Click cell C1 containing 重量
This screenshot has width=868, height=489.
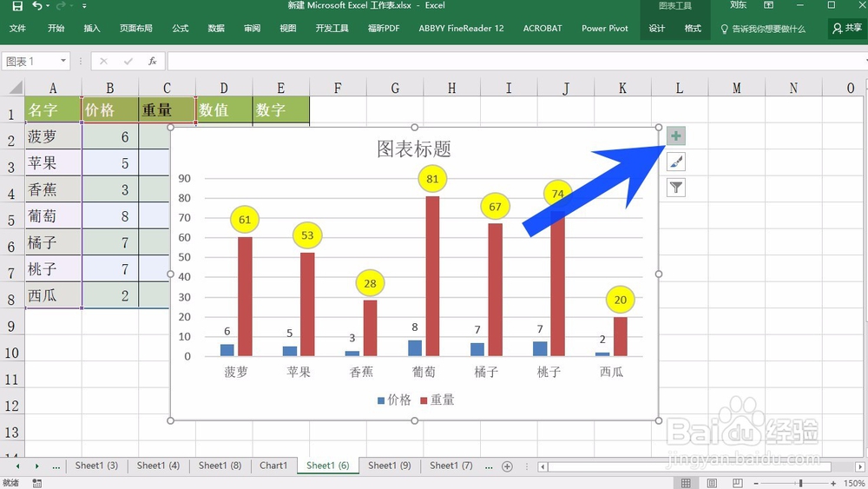tap(168, 109)
